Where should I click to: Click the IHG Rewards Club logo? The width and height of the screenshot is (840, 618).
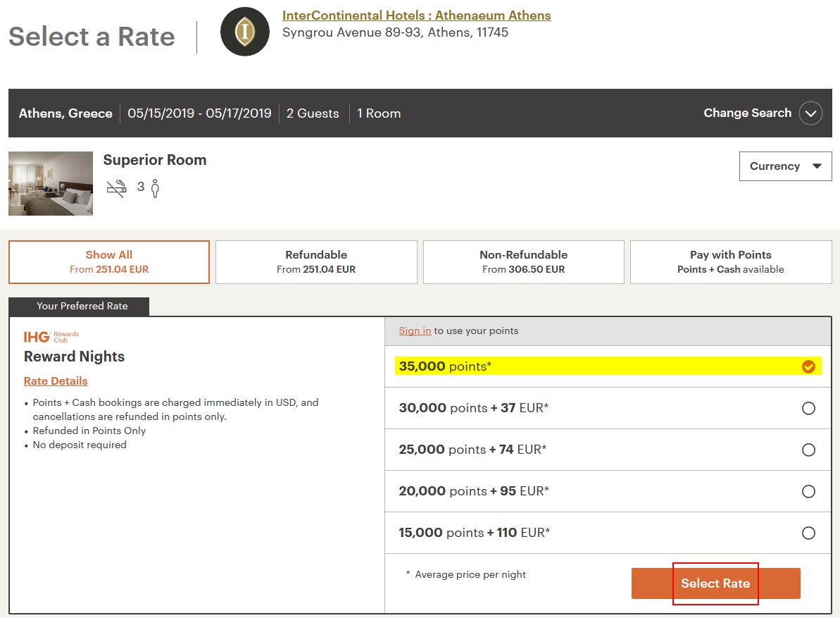click(x=51, y=337)
